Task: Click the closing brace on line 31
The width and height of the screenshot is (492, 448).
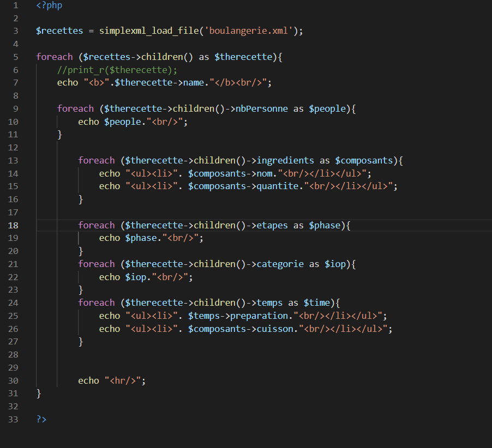Action: coord(39,393)
